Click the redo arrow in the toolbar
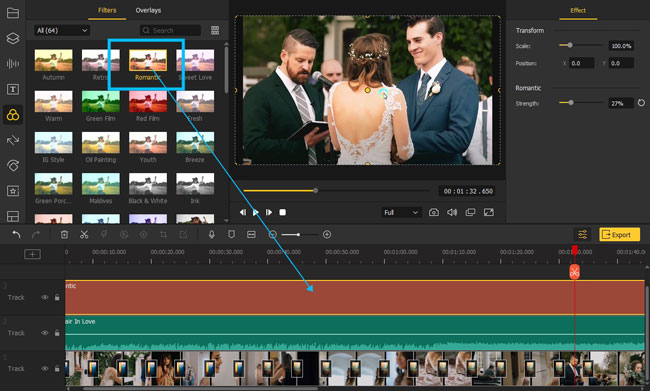650x391 pixels. point(36,235)
